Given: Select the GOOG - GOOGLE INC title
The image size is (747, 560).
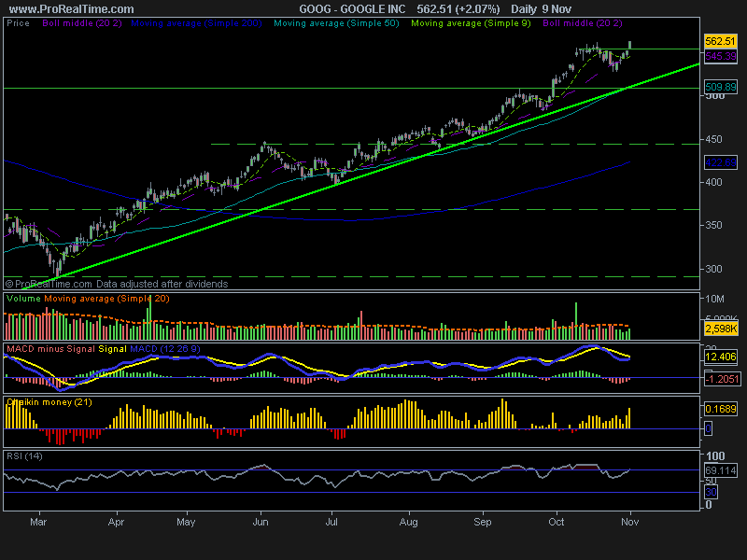Looking at the screenshot, I should point(352,9).
